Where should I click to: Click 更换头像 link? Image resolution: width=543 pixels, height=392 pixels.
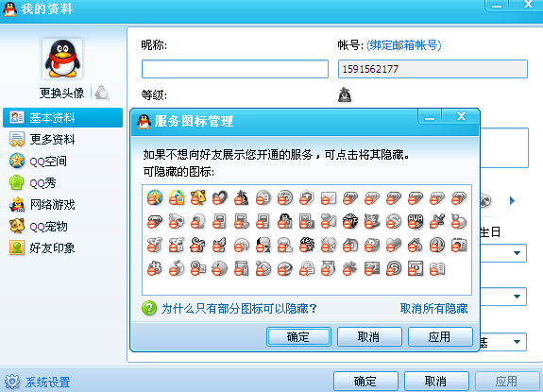point(61,93)
